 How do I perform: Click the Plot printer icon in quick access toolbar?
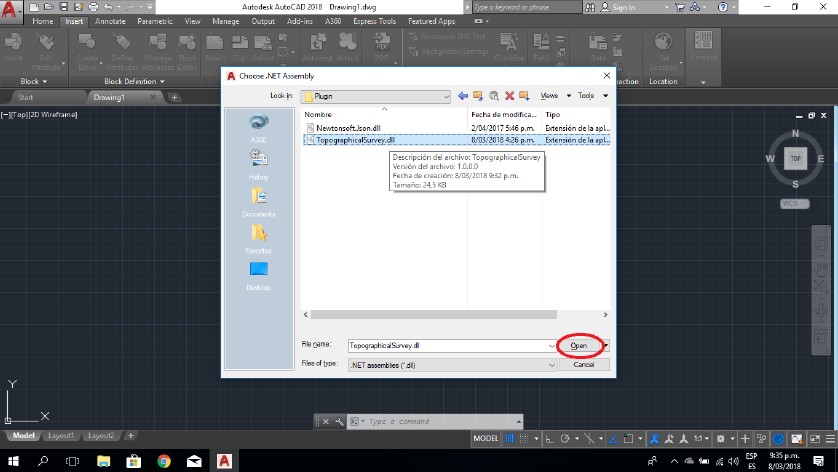(x=94, y=7)
